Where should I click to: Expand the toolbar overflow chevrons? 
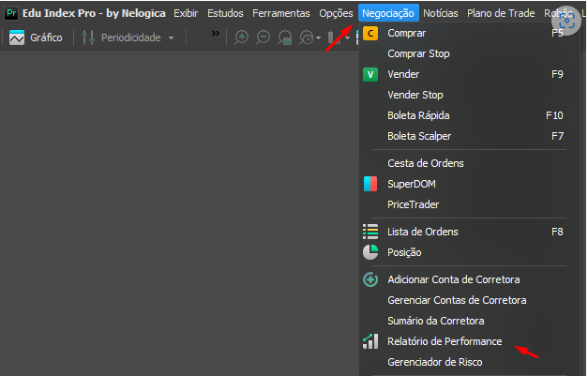(216, 34)
